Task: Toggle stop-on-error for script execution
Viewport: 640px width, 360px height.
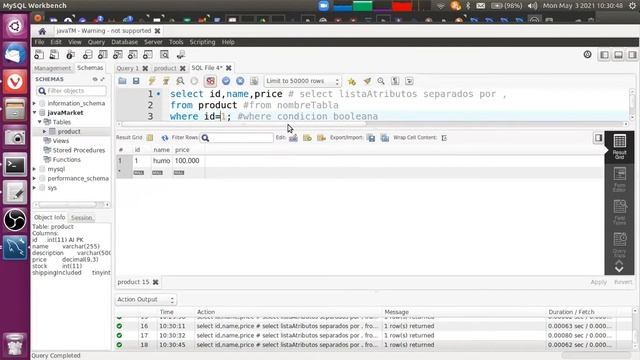Action: point(210,81)
